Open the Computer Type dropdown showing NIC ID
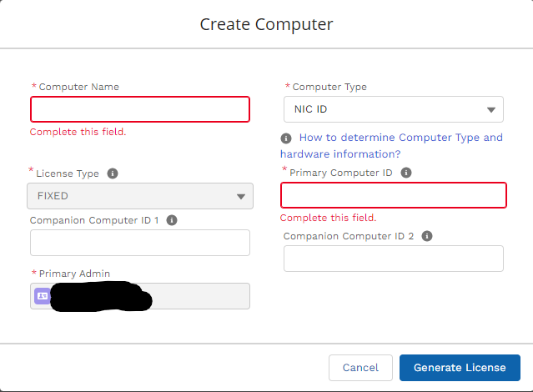 (x=394, y=109)
